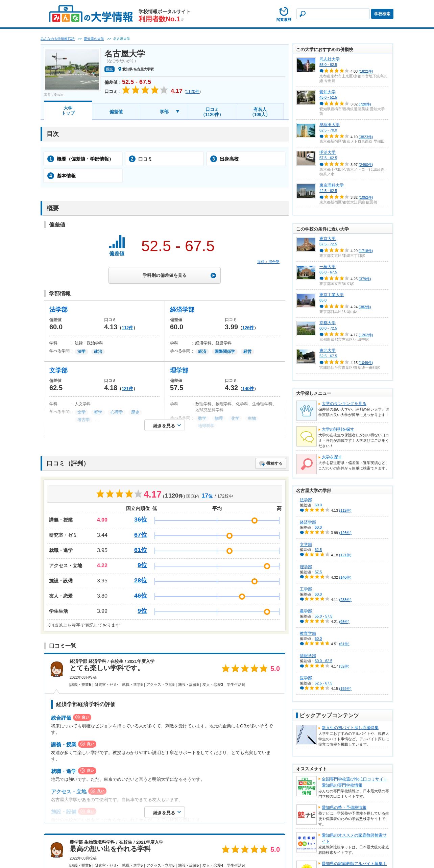434x868 pixels.
Task: Click reviewer avatar for とても楽しい学科です
Action: tap(57, 669)
